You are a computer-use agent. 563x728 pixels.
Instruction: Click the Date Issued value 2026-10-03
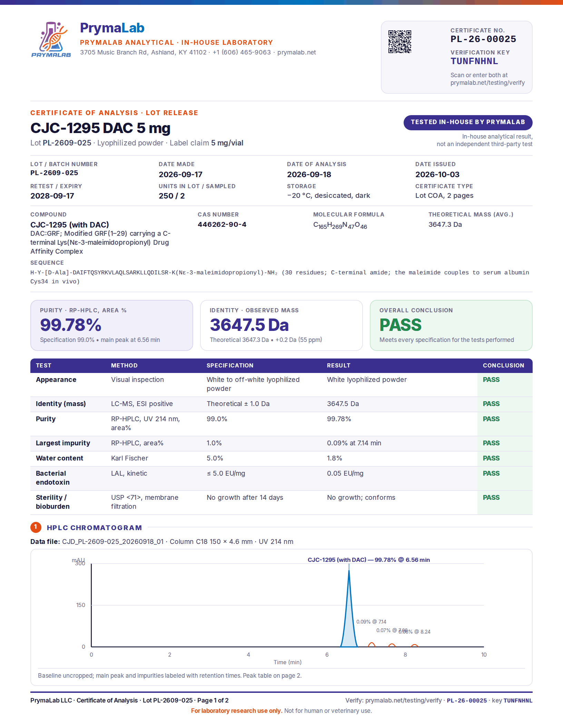(437, 174)
